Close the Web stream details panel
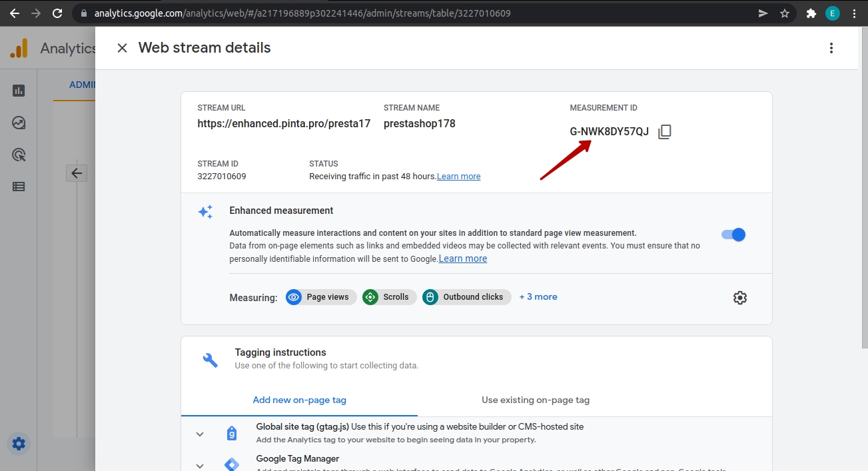This screenshot has height=471, width=868. click(122, 48)
